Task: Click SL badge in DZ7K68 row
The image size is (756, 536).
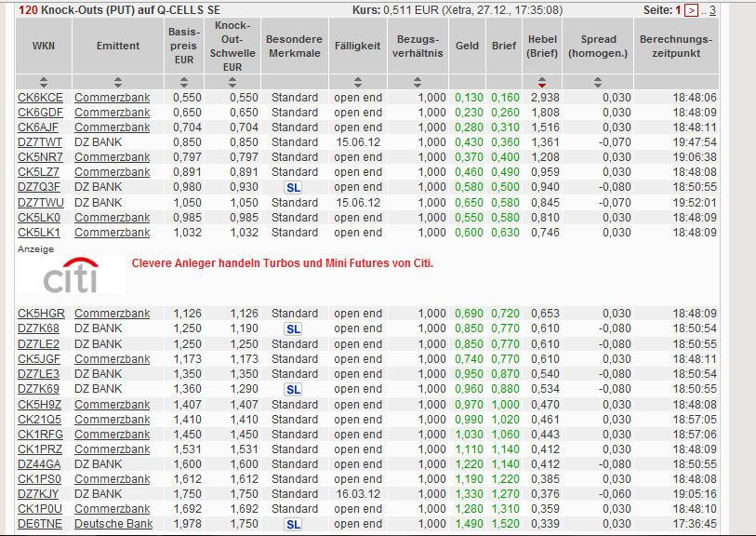Action: click(x=293, y=329)
